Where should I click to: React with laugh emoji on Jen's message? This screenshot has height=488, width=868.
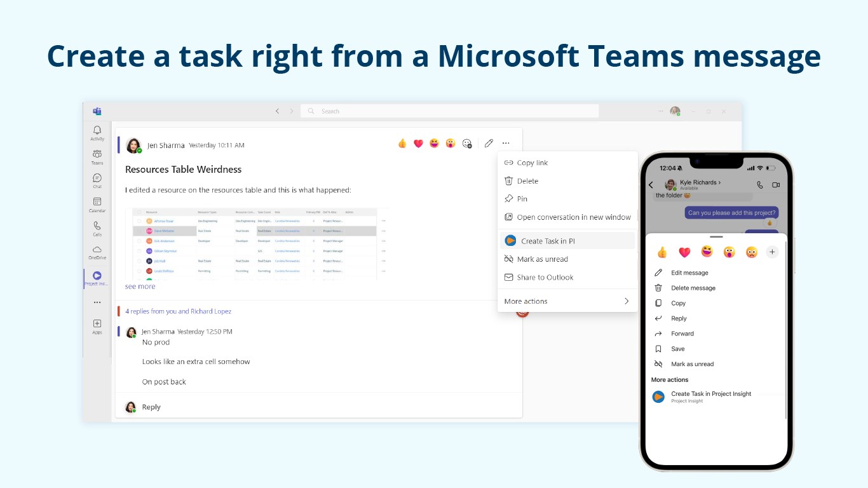click(434, 144)
